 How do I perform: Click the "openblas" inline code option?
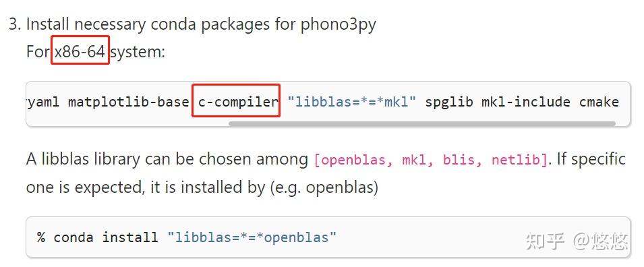(351, 159)
